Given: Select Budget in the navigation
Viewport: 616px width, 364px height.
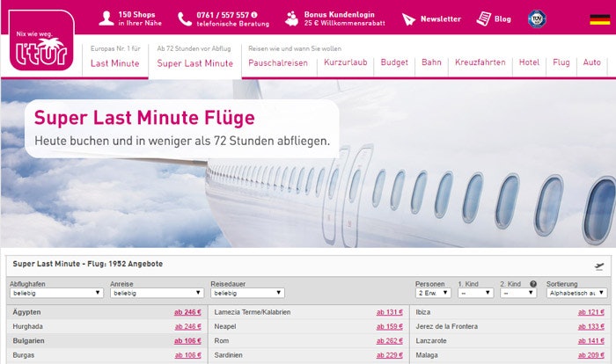Looking at the screenshot, I should point(394,62).
